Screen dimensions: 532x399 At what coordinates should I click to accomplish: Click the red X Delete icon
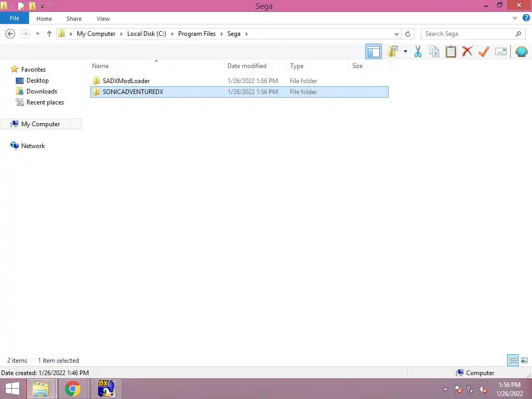pyautogui.click(x=467, y=51)
